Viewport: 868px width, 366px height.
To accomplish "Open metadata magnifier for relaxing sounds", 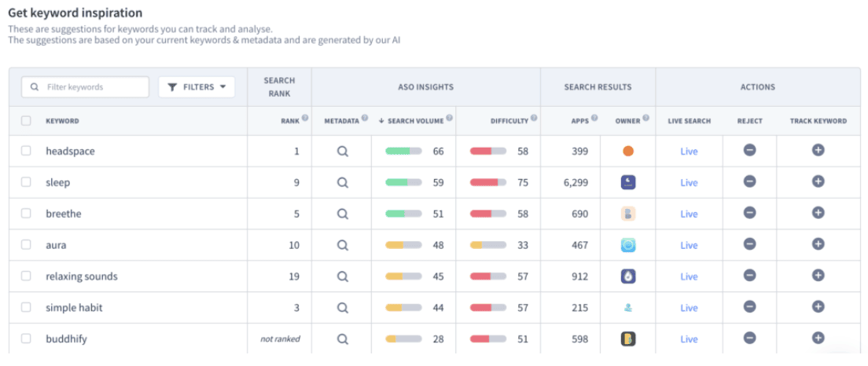I will (342, 276).
